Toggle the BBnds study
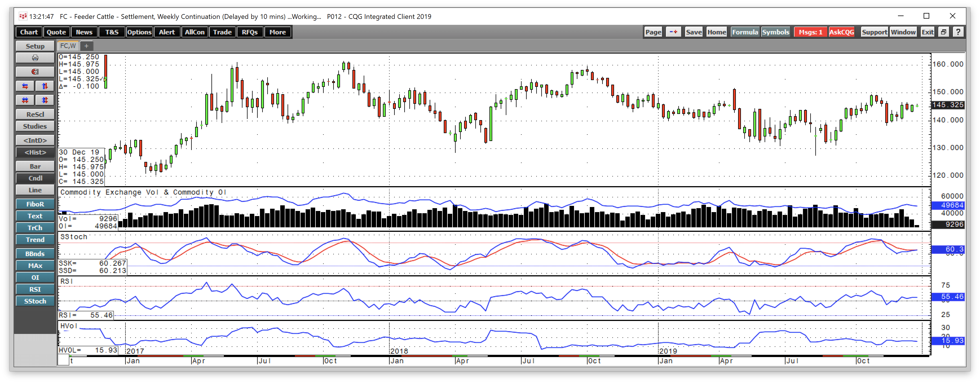Viewport: 980px width, 383px height. 35,254
